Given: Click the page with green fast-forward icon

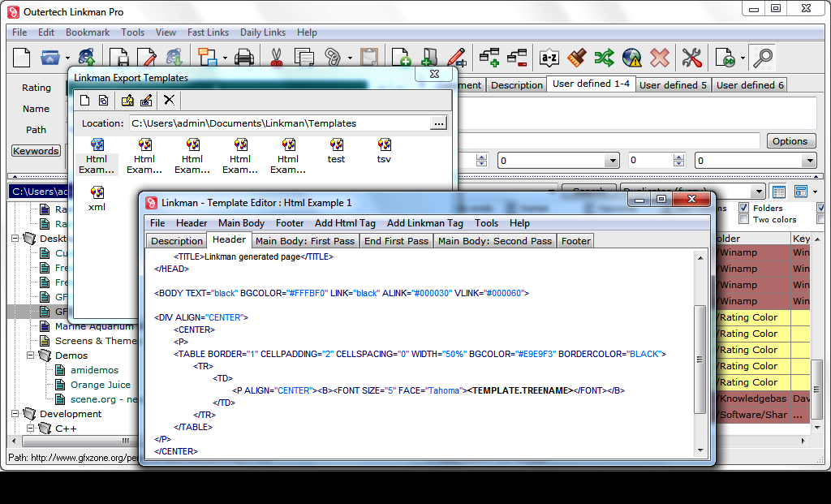Looking at the screenshot, I should pos(725,58).
